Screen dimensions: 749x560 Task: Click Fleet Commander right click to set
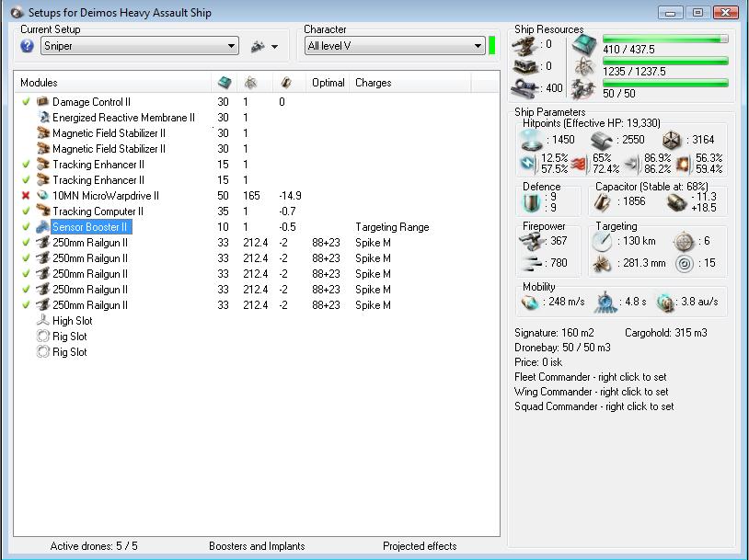tap(591, 377)
